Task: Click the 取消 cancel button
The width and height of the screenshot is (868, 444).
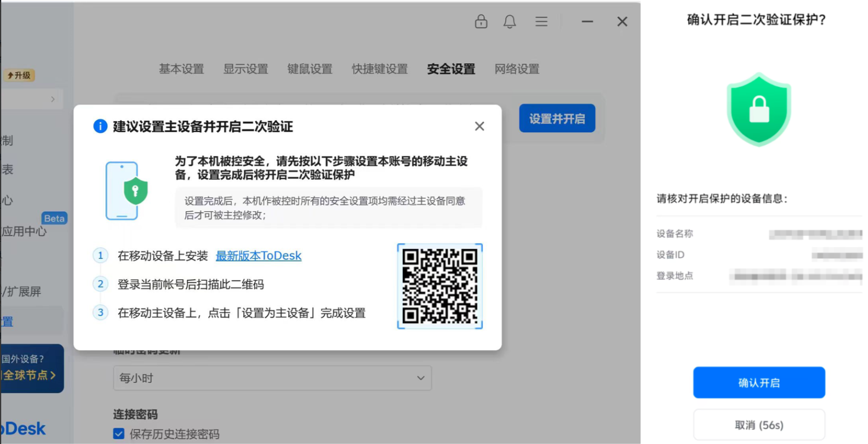Action: click(x=759, y=425)
